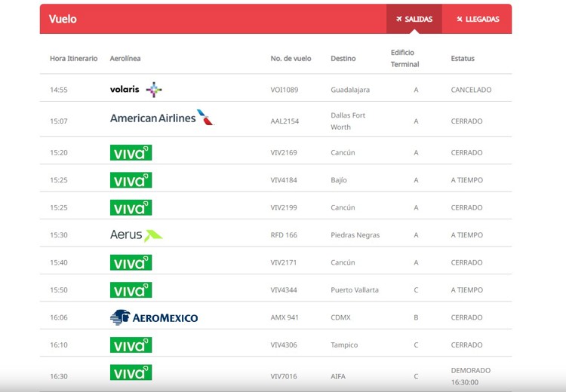Viewport: 566px width, 392px height.
Task: Click the Aerolínea column header
Action: [x=125, y=59]
